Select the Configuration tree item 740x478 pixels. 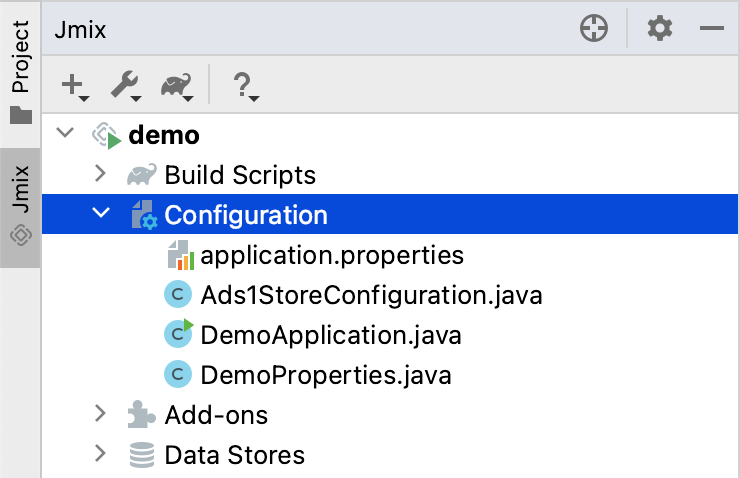(x=389, y=214)
